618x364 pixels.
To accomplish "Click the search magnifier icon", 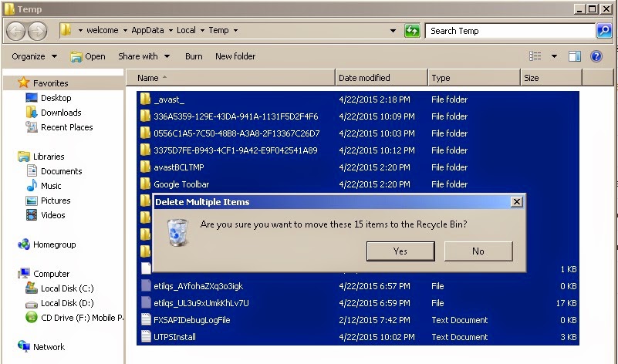I will (x=604, y=31).
